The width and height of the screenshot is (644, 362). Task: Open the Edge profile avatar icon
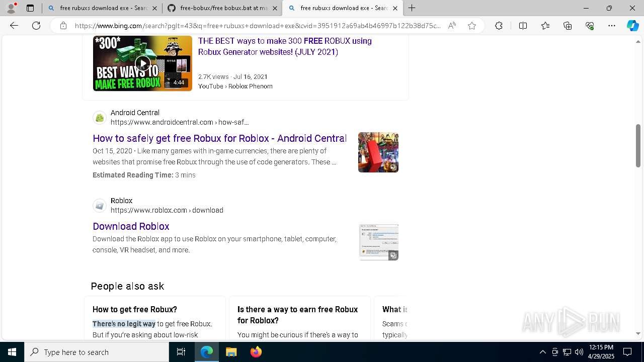coord(11,8)
